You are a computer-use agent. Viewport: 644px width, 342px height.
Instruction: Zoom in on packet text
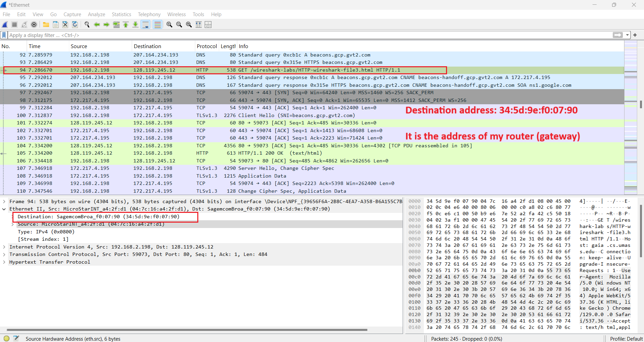pyautogui.click(x=169, y=25)
